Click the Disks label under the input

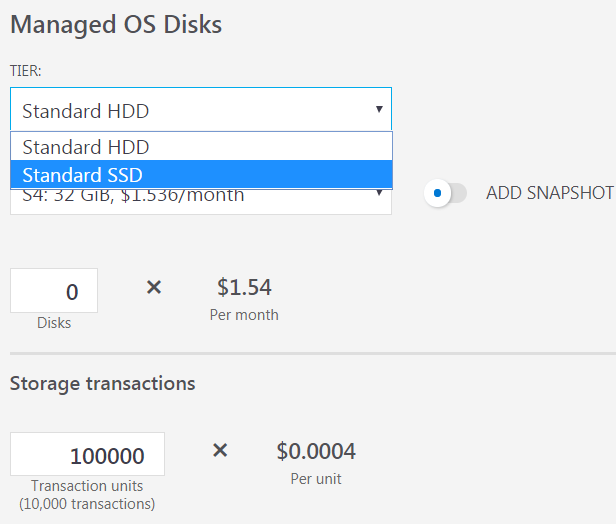(x=54, y=323)
